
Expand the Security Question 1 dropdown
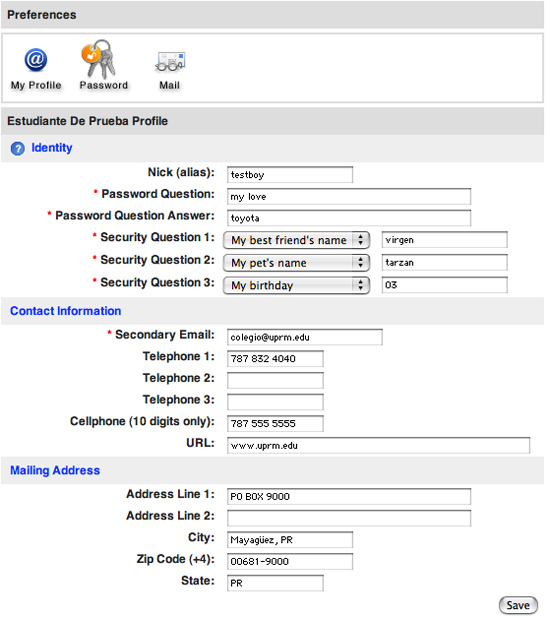tap(296, 240)
